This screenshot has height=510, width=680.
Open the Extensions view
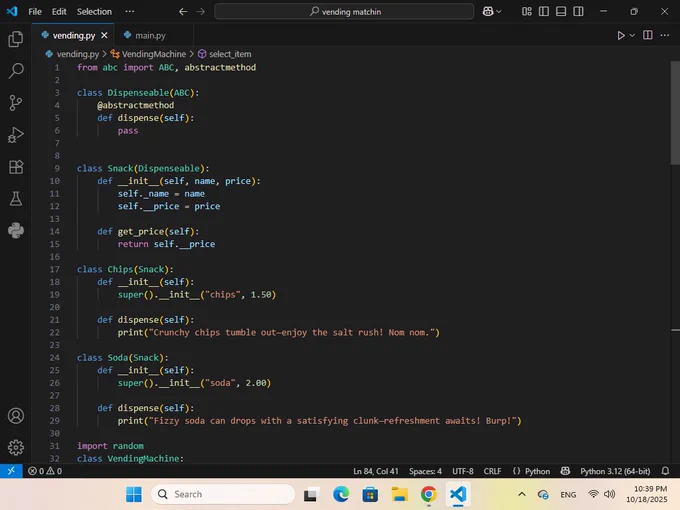16,167
